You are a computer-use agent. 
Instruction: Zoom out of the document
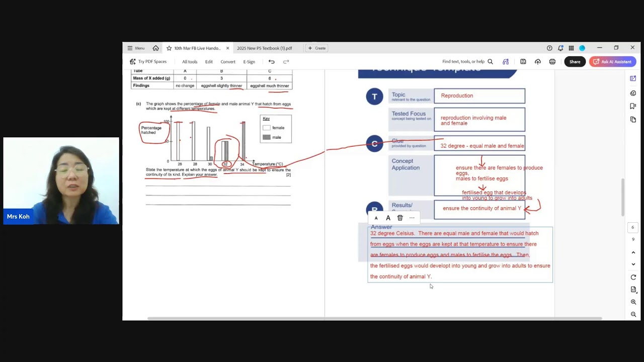633,314
